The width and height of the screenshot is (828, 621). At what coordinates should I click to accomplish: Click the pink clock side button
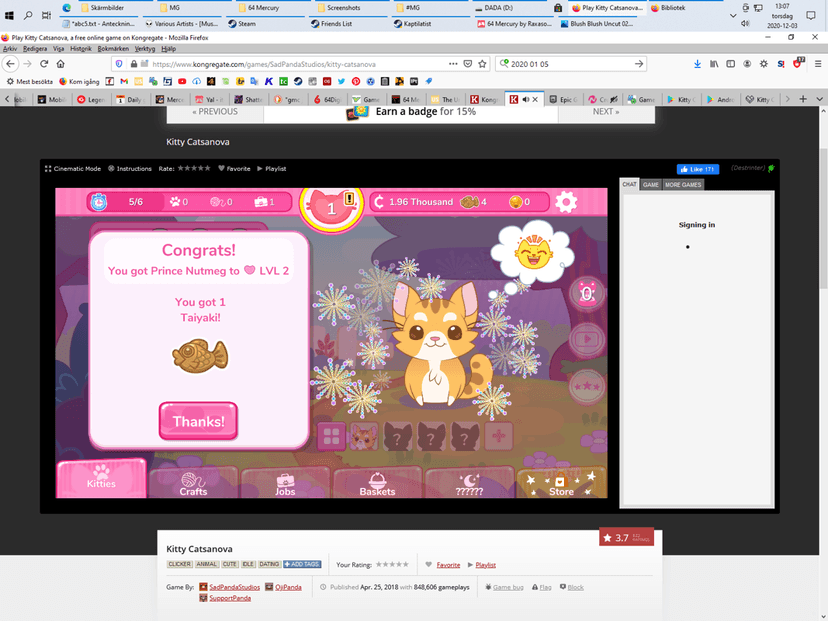coord(587,293)
